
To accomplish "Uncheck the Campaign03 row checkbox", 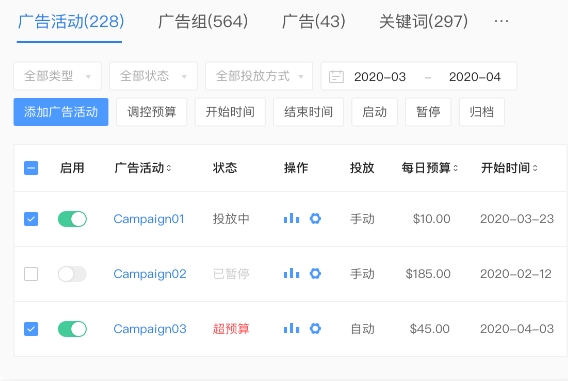I will pyautogui.click(x=31, y=329).
